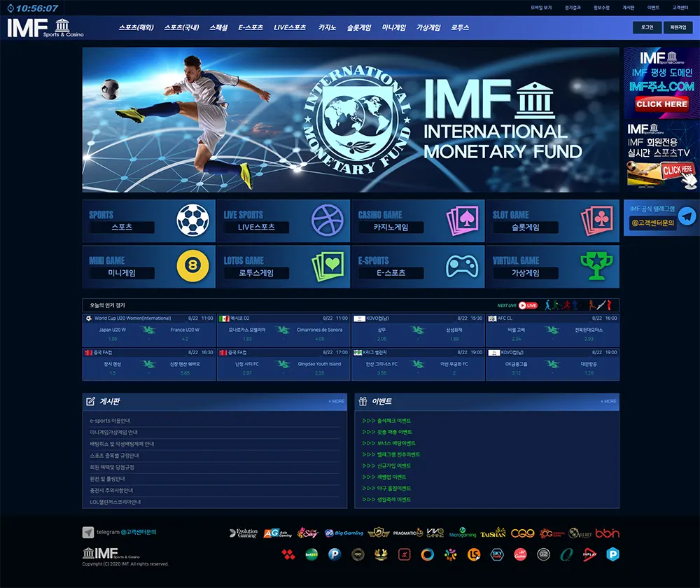Click the Telegram paper-plane icon in the right sidebar
The height and width of the screenshot is (588, 700).
click(687, 216)
